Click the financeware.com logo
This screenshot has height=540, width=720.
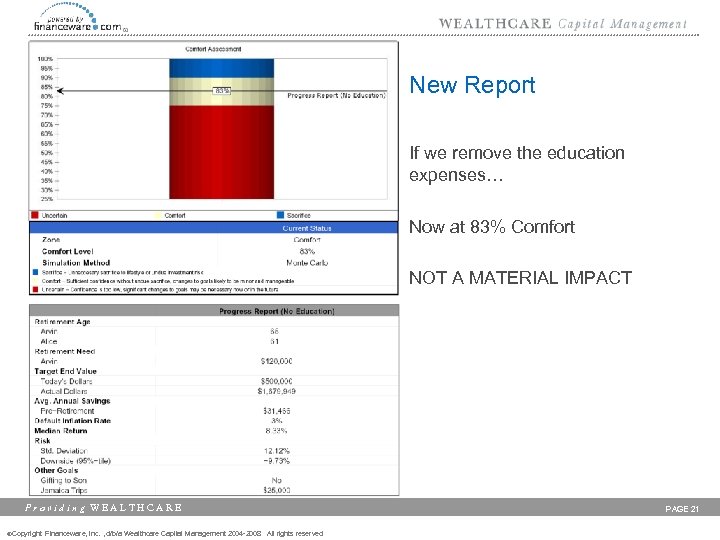tap(81, 17)
